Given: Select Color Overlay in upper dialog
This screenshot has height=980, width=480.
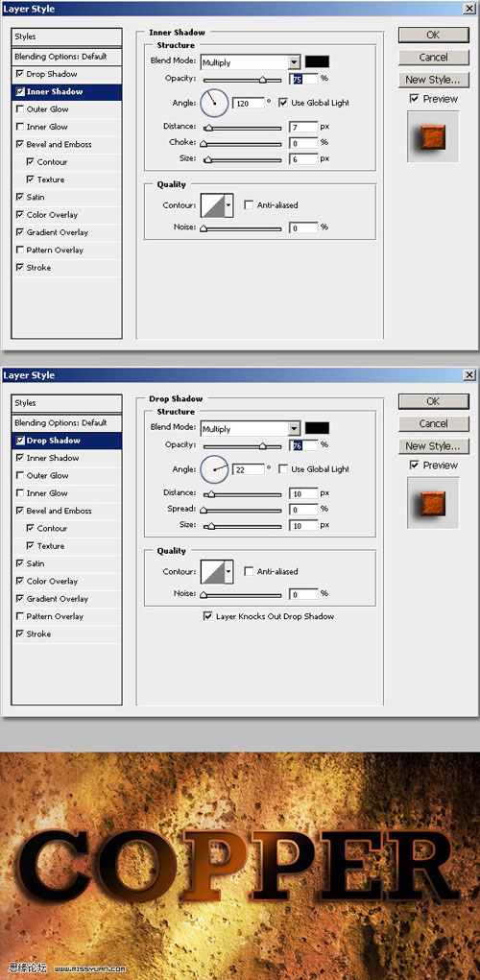Looking at the screenshot, I should click(x=52, y=214).
